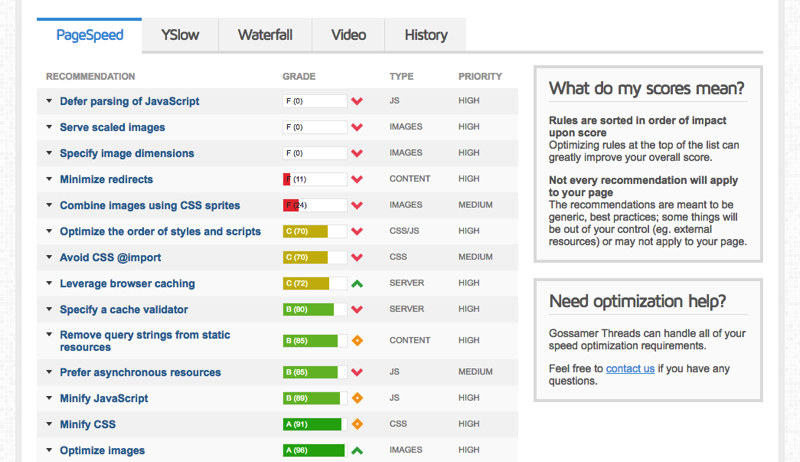Click orange diamond icon for Minify CSS
The image size is (800, 462).
(x=357, y=424)
